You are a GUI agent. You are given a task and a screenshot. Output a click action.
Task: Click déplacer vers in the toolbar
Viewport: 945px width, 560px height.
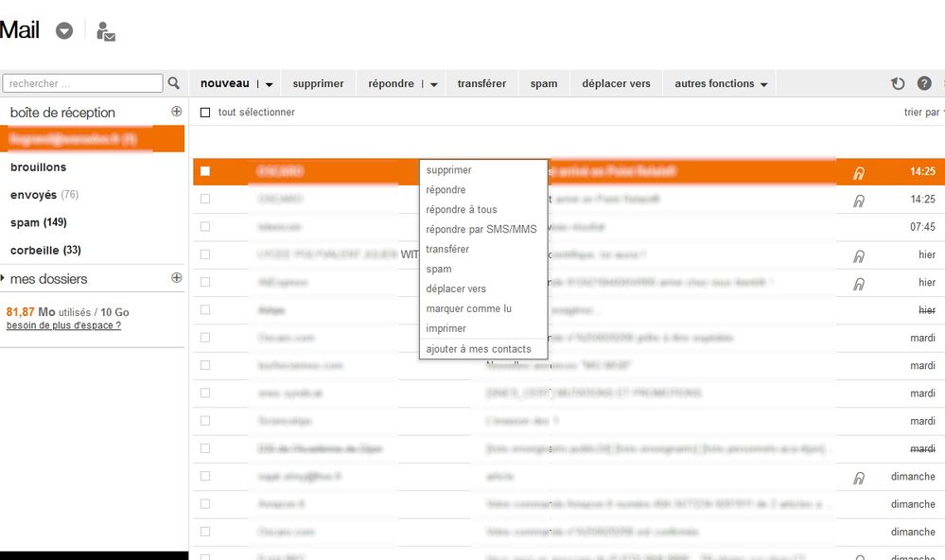[x=616, y=84]
